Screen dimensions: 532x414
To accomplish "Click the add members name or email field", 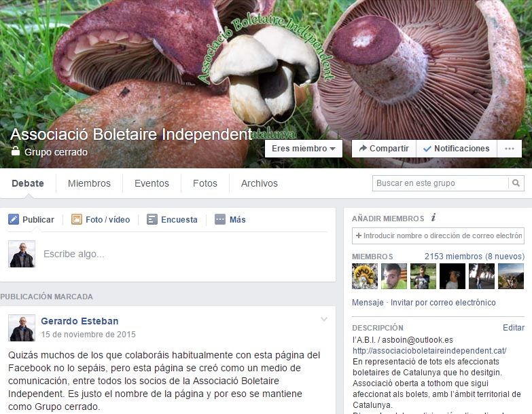I will pos(438,236).
